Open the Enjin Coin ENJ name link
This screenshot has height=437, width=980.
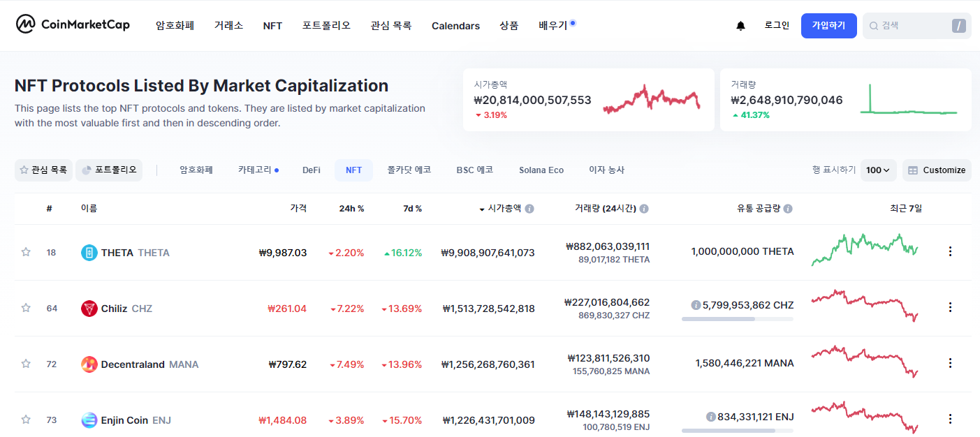coord(136,420)
